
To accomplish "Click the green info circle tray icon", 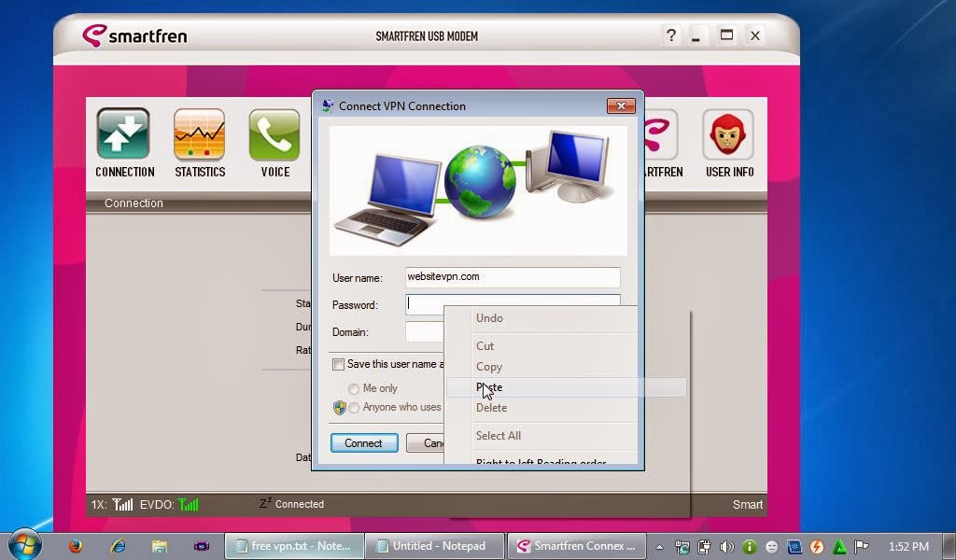I will (x=750, y=547).
